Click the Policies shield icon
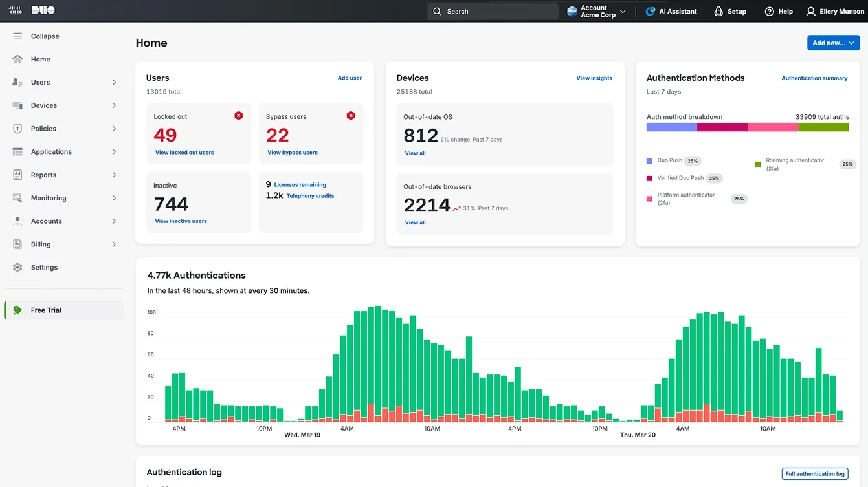Screen dimensions: 868x487 (17, 129)
